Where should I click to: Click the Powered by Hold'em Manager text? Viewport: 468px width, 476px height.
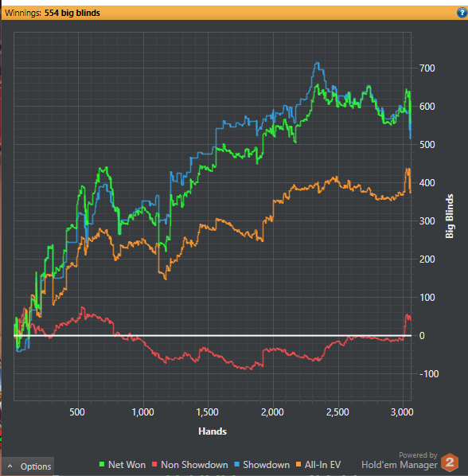point(400,461)
